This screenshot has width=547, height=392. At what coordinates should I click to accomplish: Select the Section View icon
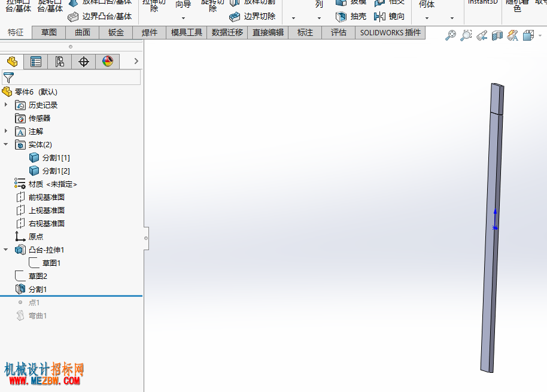[497, 35]
